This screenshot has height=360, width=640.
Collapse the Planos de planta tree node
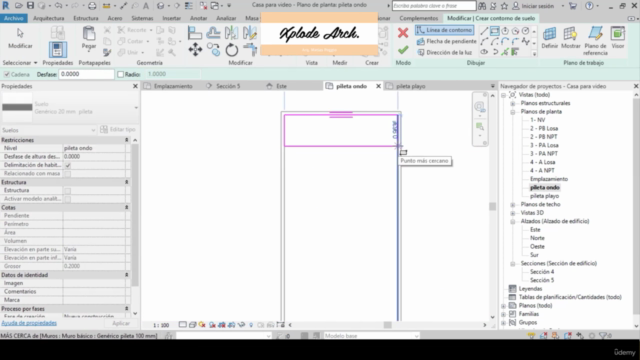click(x=513, y=112)
